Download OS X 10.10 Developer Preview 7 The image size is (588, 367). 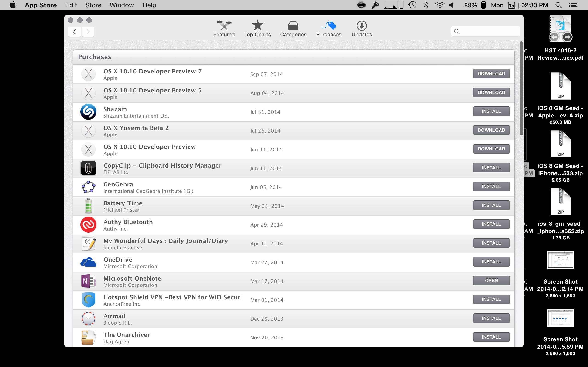491,74
